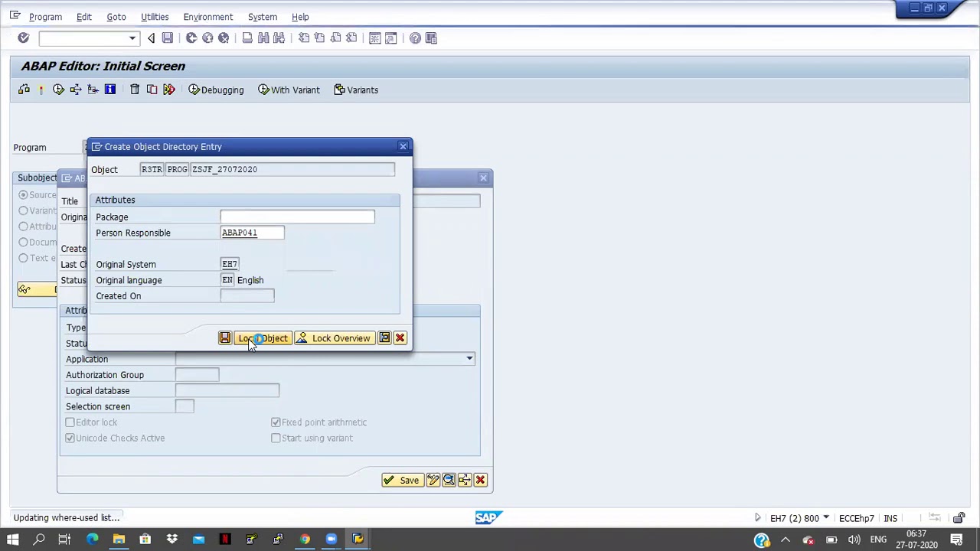Screen dimensions: 980x551
Task: Toggle the Start using variant checkbox
Action: [x=276, y=439]
